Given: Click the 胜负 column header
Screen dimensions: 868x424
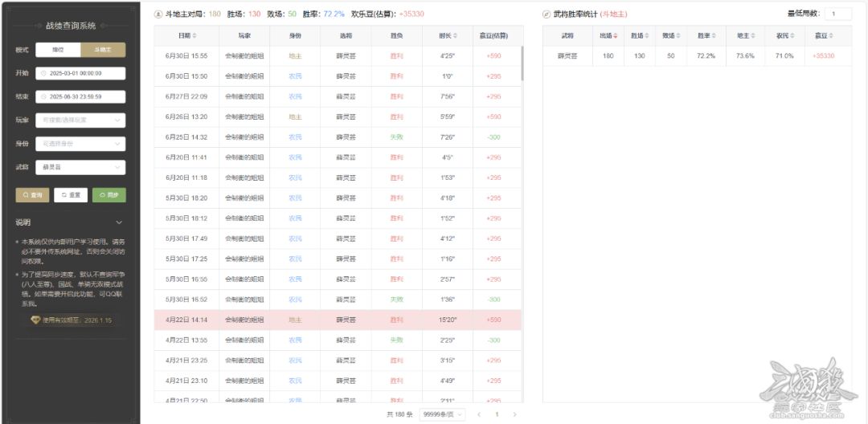Looking at the screenshot, I should click(x=396, y=36).
